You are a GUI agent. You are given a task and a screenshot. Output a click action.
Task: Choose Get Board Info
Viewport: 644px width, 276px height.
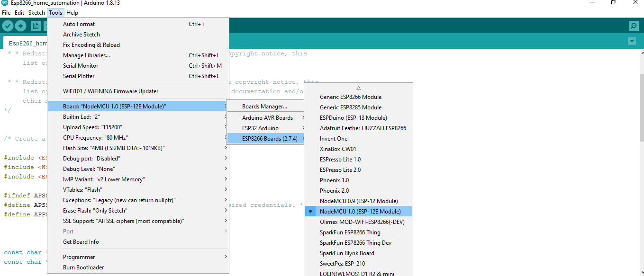click(x=138, y=242)
